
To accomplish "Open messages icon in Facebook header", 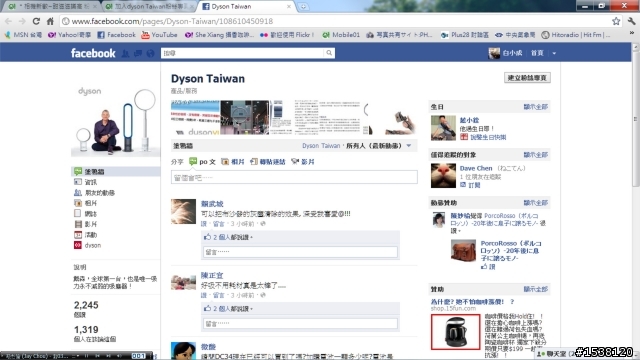I will 138,53.
